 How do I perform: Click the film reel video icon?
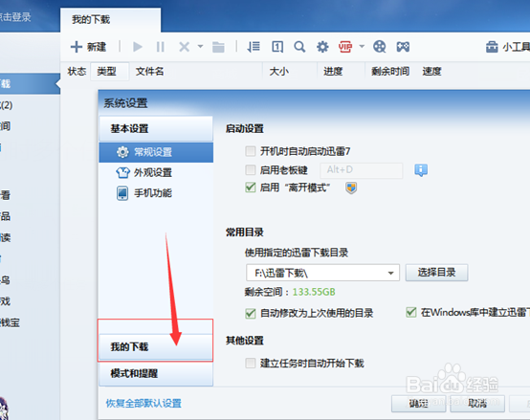tap(380, 47)
